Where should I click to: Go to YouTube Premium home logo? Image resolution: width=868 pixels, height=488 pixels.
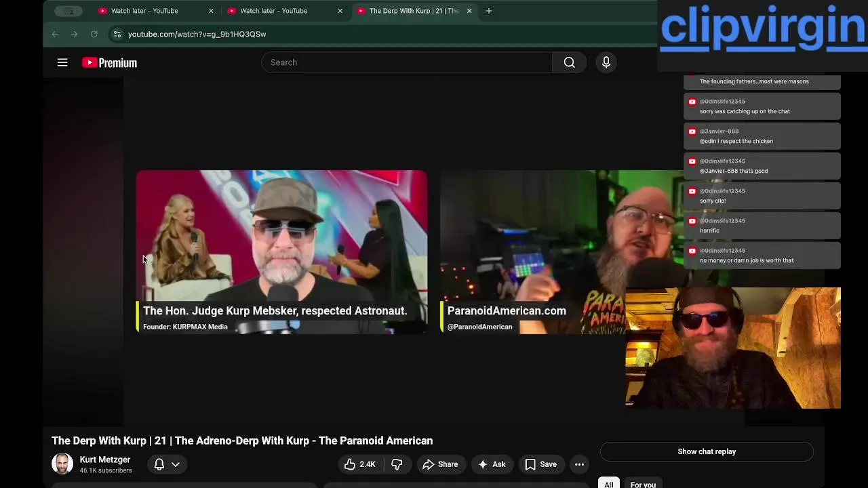[x=109, y=62]
